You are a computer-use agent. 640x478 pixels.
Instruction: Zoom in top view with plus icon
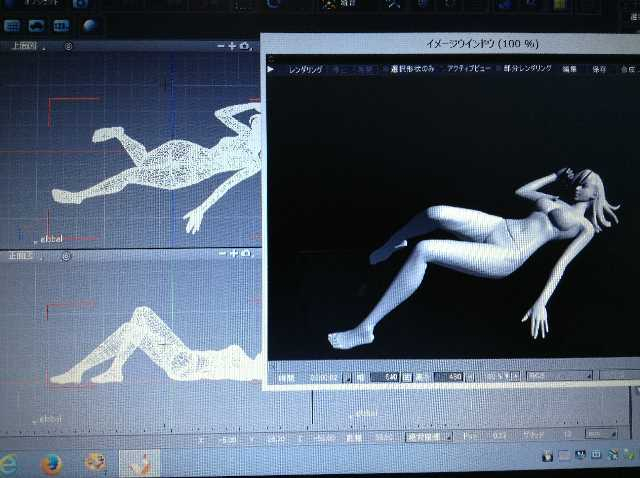tap(232, 46)
